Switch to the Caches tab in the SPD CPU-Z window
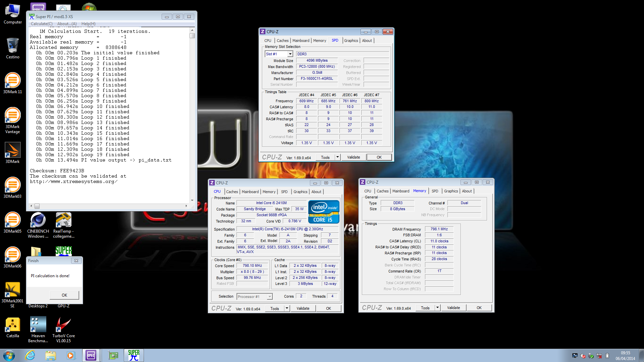644x362 pixels. pyautogui.click(x=282, y=41)
